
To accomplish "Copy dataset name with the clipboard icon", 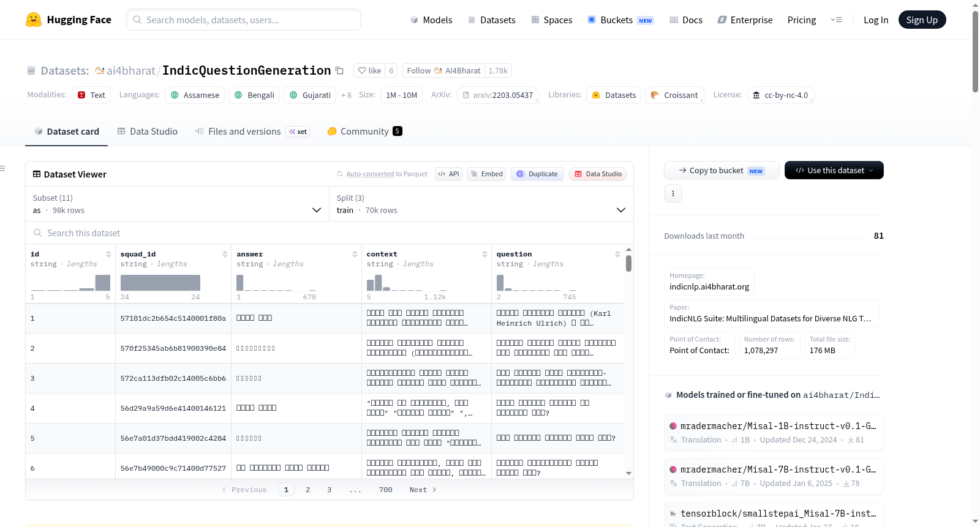I will [x=339, y=71].
